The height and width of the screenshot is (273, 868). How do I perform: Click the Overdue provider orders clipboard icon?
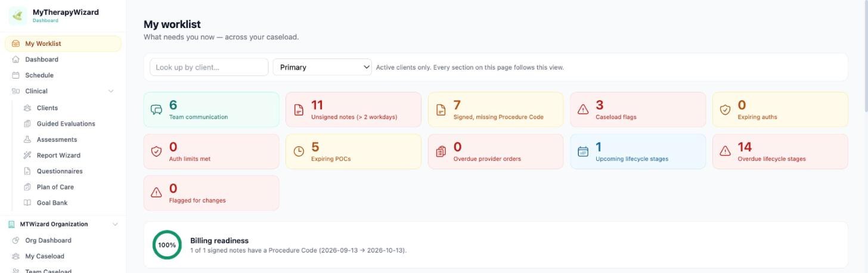tap(441, 151)
